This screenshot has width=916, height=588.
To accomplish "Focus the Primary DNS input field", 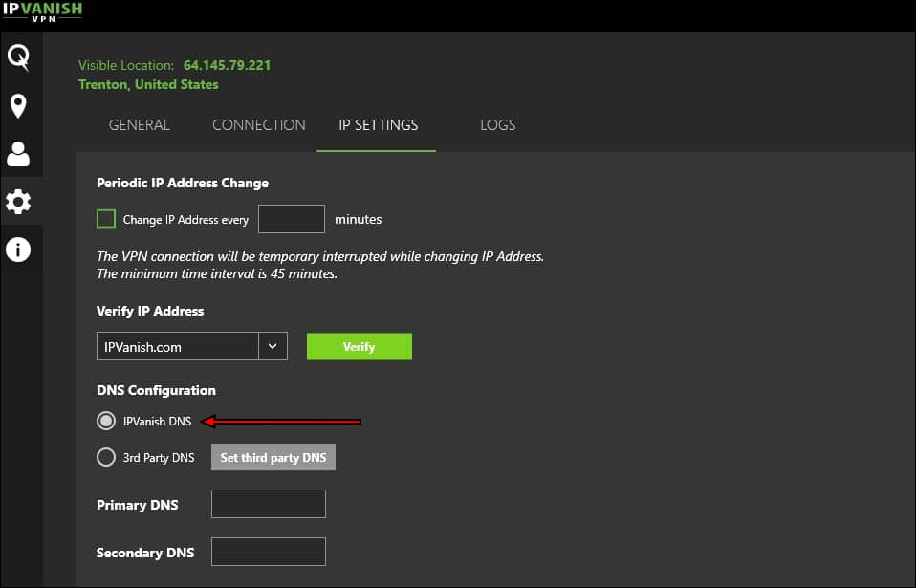I will [x=269, y=504].
